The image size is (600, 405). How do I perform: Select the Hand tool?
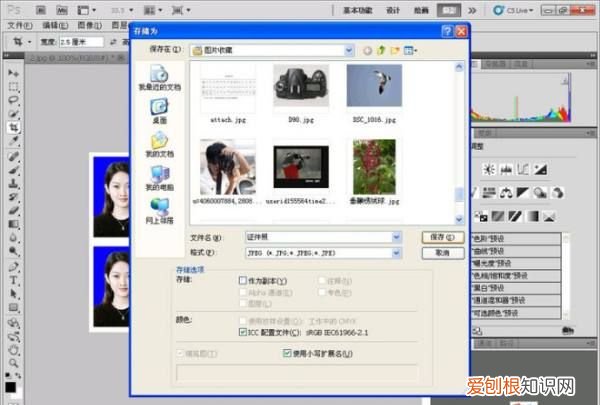click(13, 349)
